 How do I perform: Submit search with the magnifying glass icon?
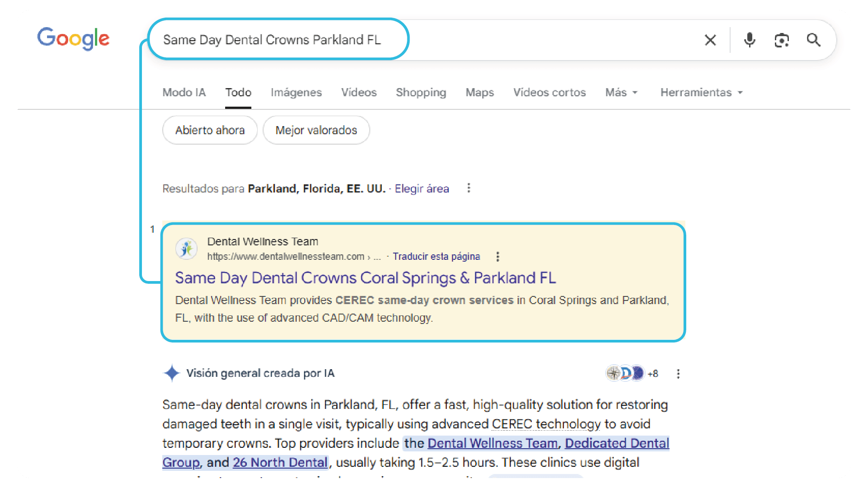(x=813, y=40)
